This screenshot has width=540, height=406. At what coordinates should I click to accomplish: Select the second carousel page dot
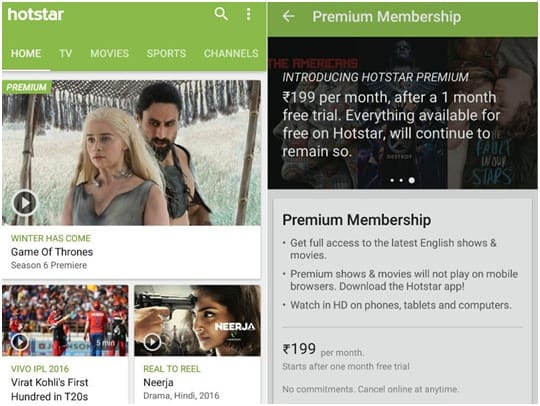401,180
